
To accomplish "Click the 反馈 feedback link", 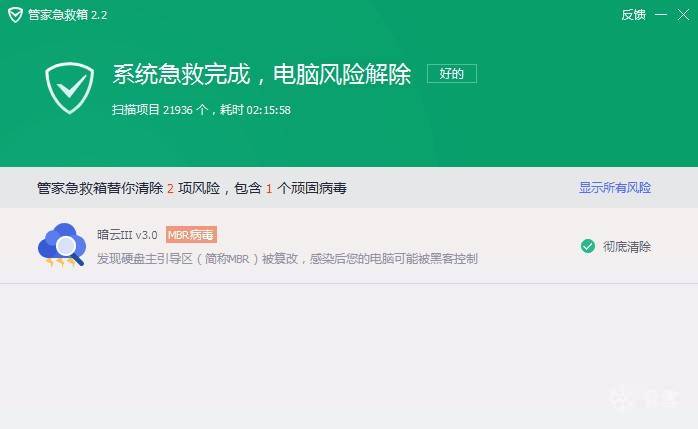I will click(x=633, y=15).
